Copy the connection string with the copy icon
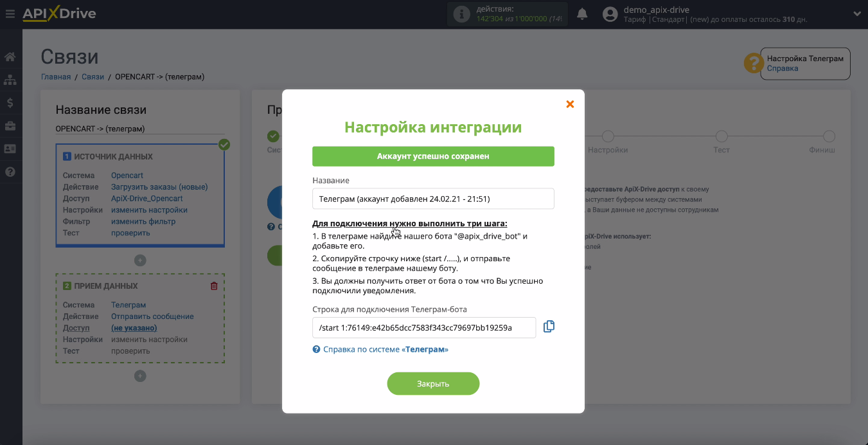This screenshot has height=445, width=868. click(x=549, y=327)
